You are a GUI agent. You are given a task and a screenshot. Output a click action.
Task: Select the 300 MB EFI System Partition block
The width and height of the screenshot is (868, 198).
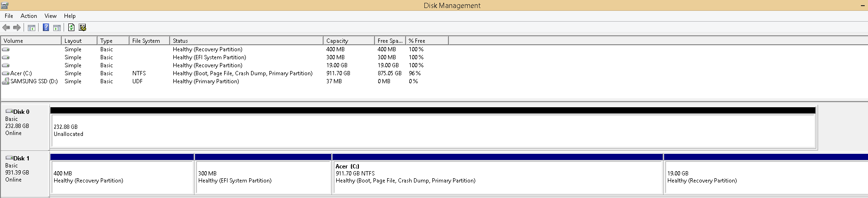263,177
